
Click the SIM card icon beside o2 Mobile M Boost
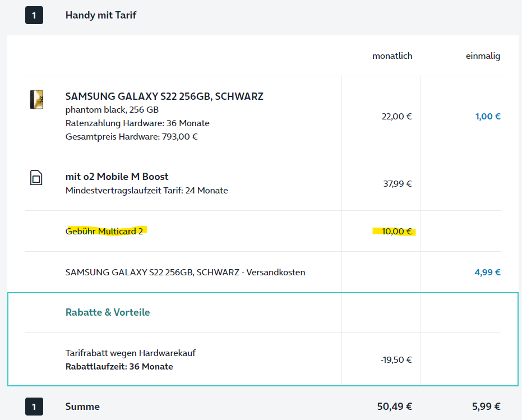(x=36, y=178)
